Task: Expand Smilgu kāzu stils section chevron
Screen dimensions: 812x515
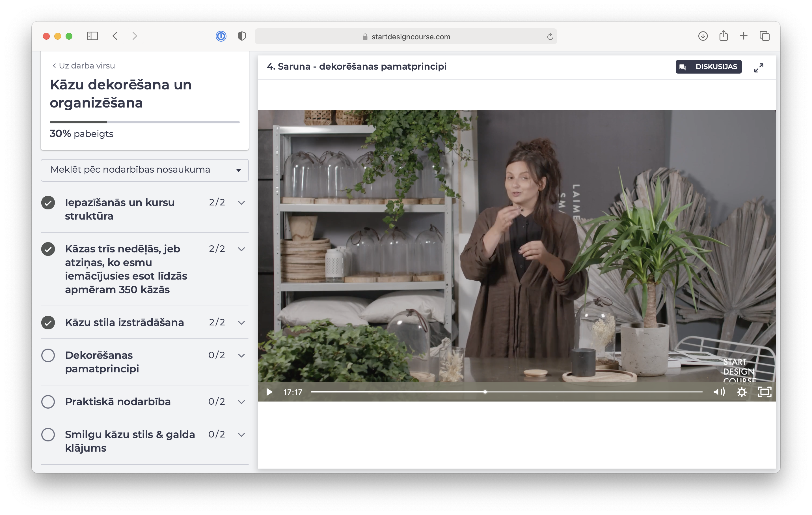Action: pos(241,434)
